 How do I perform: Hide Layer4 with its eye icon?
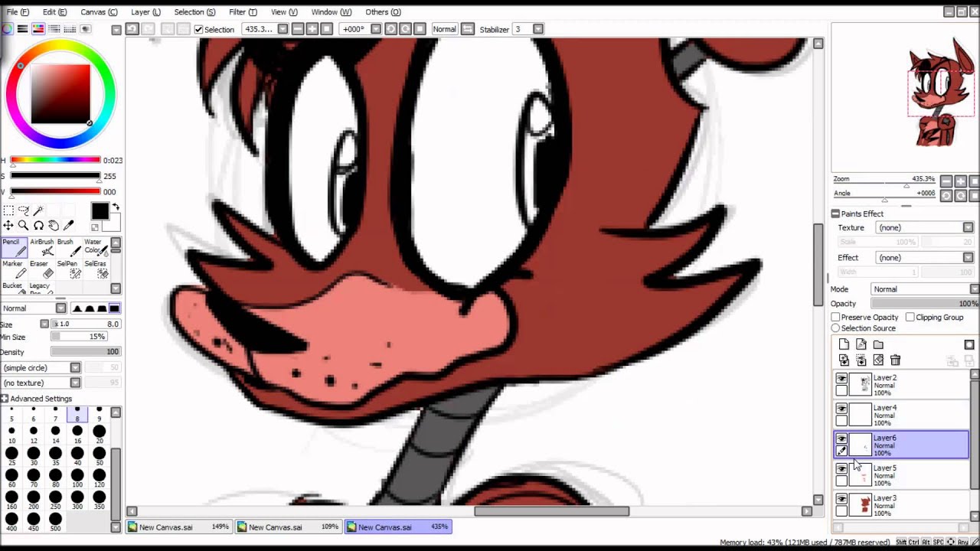(841, 409)
